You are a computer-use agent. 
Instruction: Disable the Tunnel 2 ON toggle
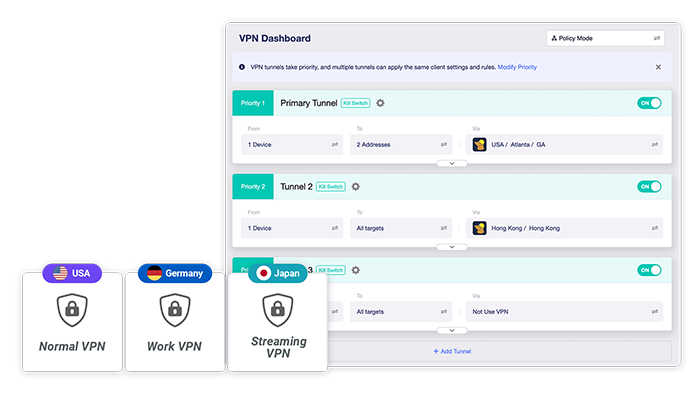649,187
